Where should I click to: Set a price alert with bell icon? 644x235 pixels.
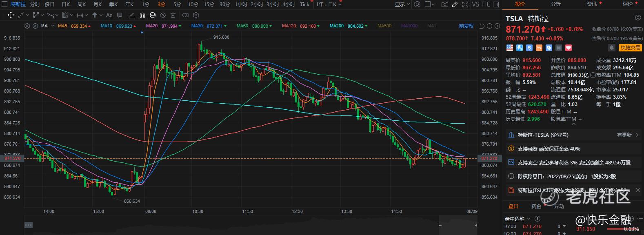tap(612, 48)
